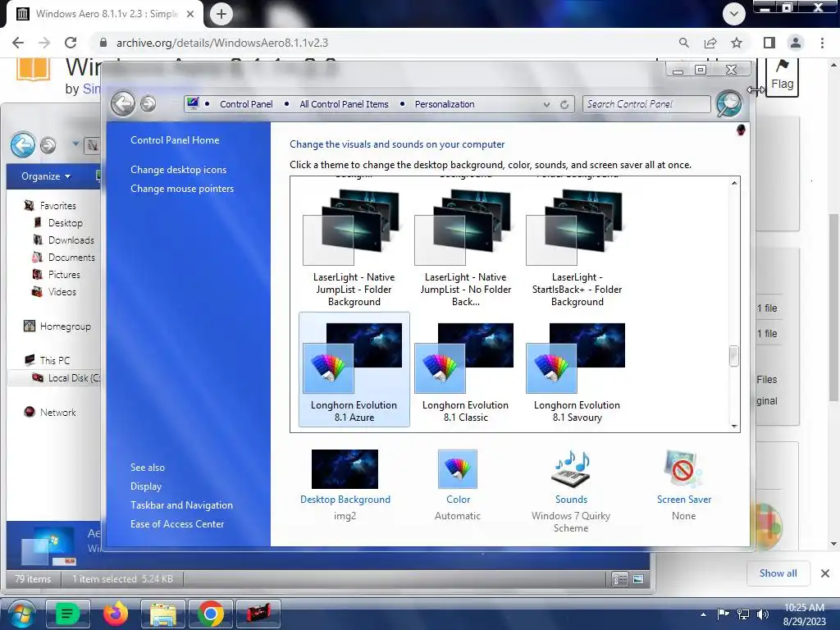Click the theme list scroll down arrow

pos(734,427)
